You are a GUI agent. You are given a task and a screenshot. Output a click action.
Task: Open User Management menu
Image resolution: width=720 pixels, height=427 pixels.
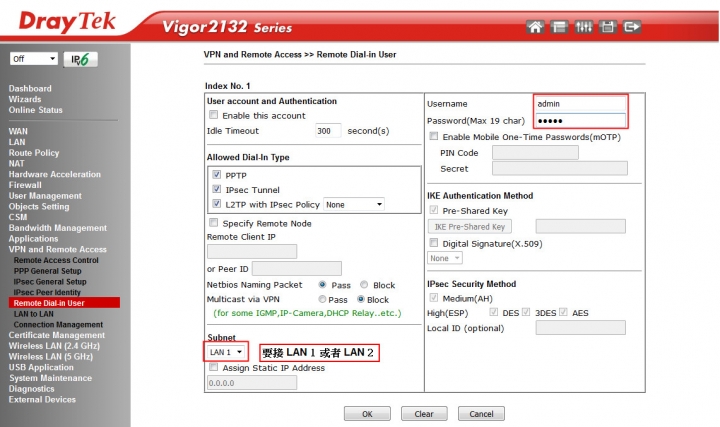click(45, 196)
